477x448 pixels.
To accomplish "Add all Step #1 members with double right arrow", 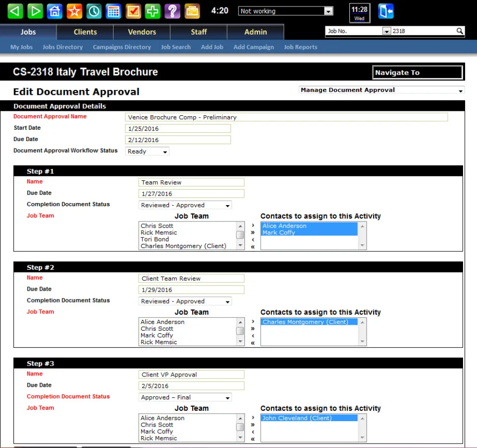I will pyautogui.click(x=253, y=232).
